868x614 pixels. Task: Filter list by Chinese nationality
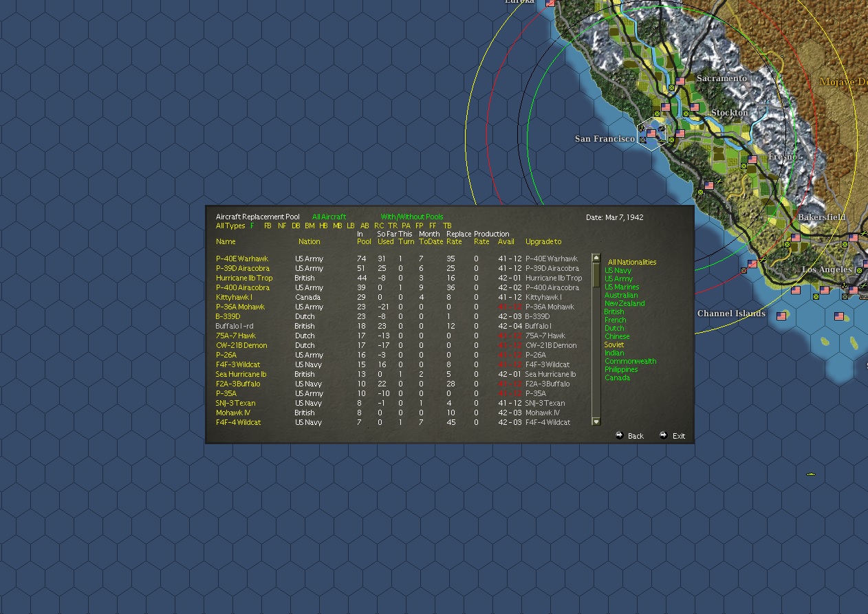(617, 336)
